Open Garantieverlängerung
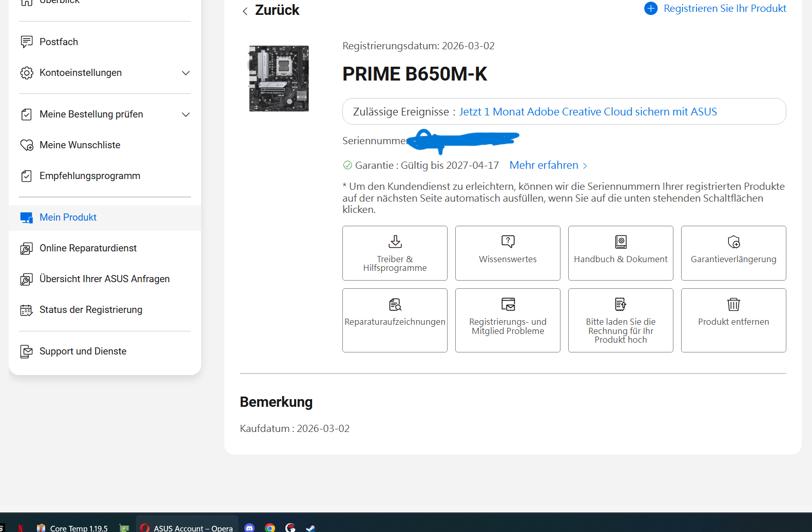 (733, 253)
